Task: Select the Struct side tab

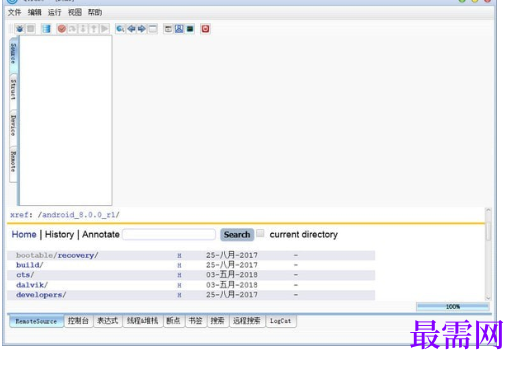Action: click(13, 90)
